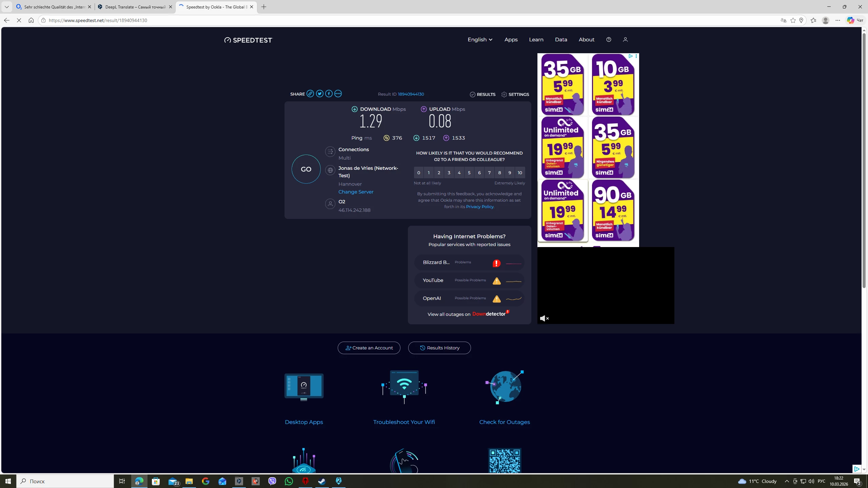Click the Change Server link

point(356,192)
